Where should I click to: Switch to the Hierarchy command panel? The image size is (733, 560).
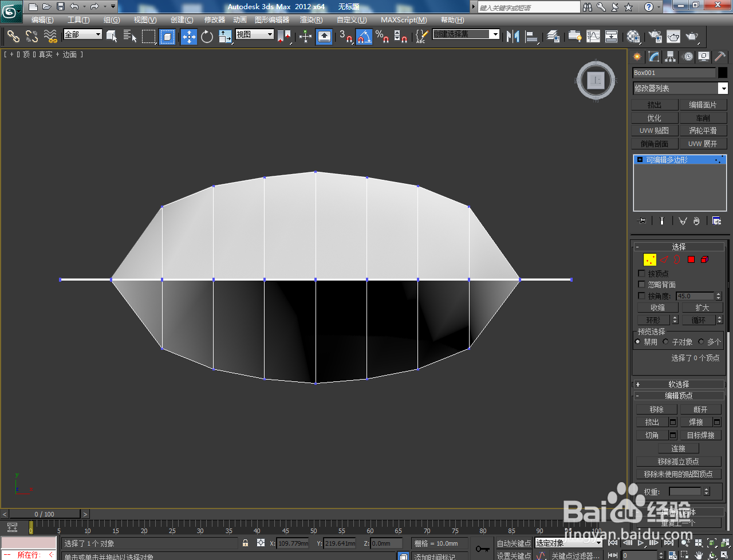(x=671, y=57)
